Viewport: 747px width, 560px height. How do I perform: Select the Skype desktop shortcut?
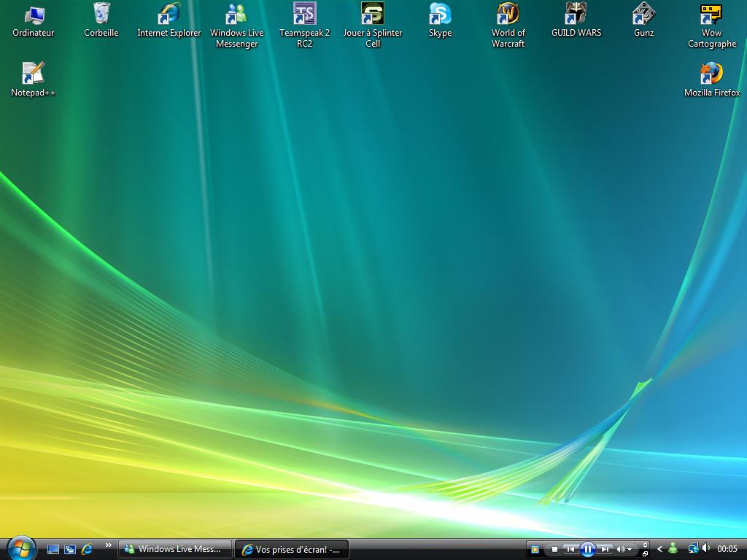(440, 20)
